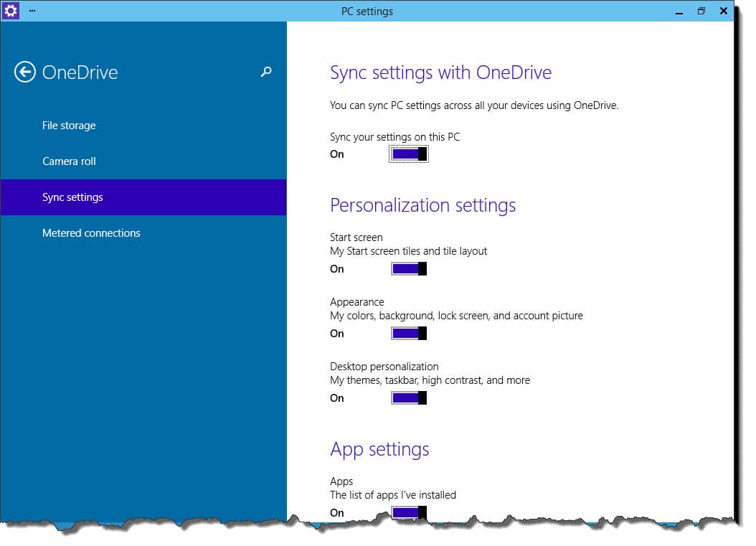Click the 'Appearance' setting label
Image resolution: width=756 pixels, height=546 pixels.
click(356, 303)
